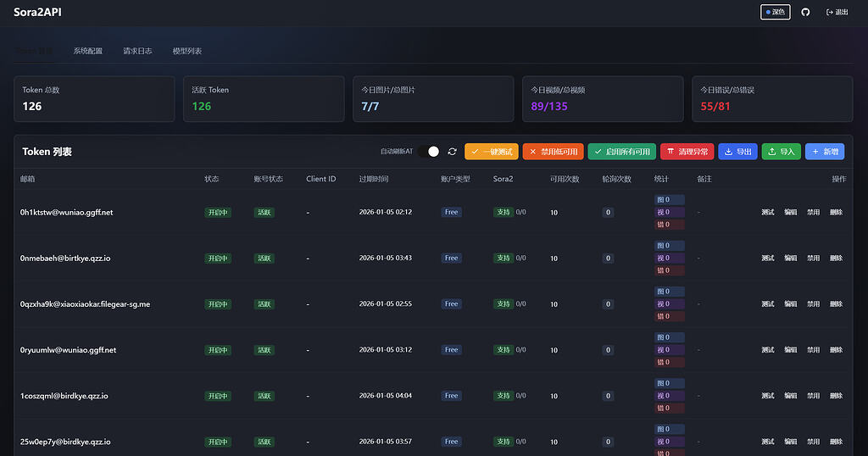The width and height of the screenshot is (868, 456).
Task: Click 禁用 for 0qzxha9k@xiaoxiaokar.filegear-sg.me
Action: tap(813, 304)
